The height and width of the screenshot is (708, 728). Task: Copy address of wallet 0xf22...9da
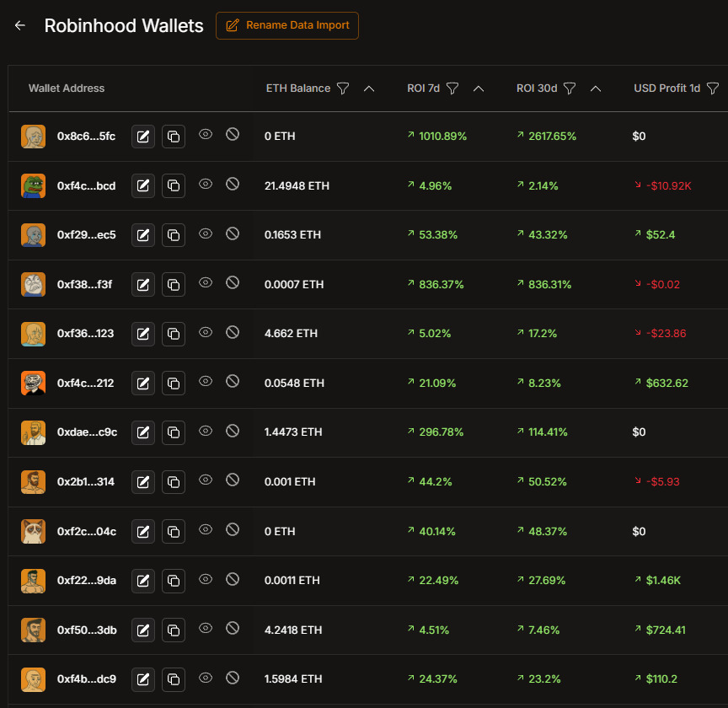click(174, 581)
